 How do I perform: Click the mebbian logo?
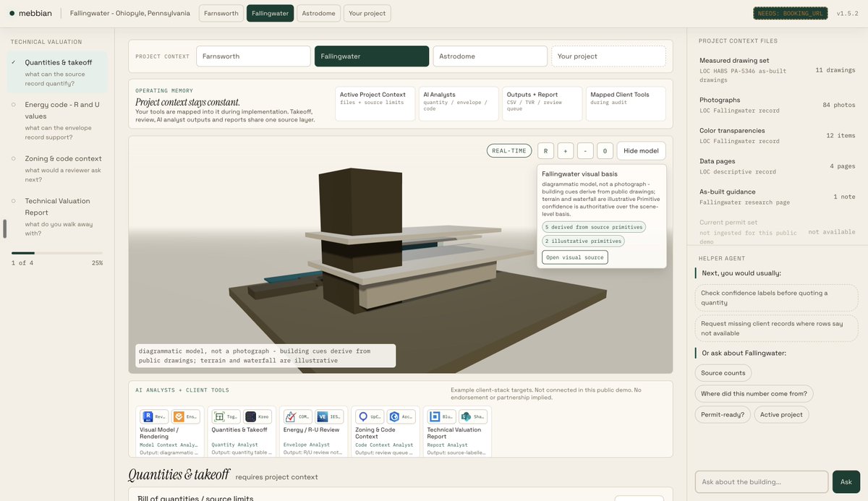coord(30,13)
